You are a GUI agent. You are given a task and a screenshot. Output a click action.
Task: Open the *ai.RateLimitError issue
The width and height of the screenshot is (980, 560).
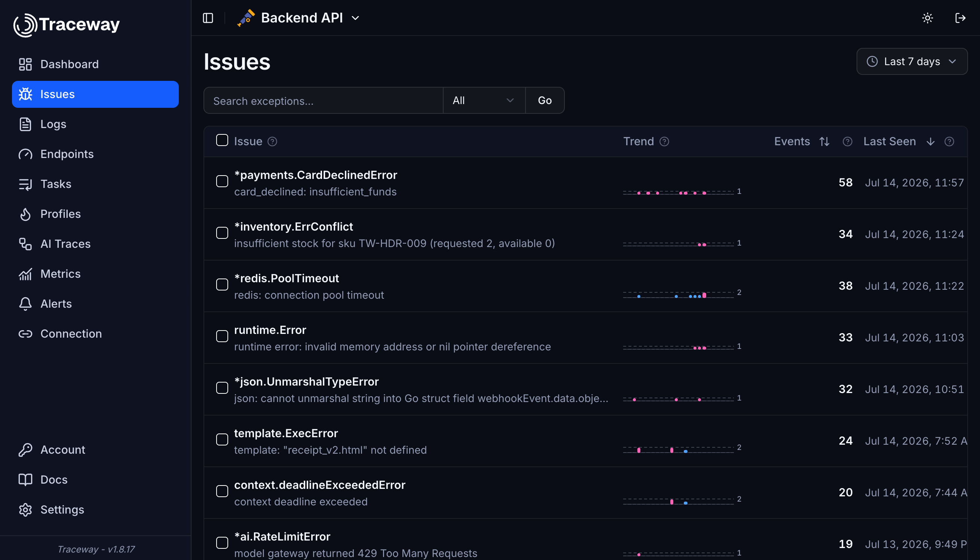282,536
